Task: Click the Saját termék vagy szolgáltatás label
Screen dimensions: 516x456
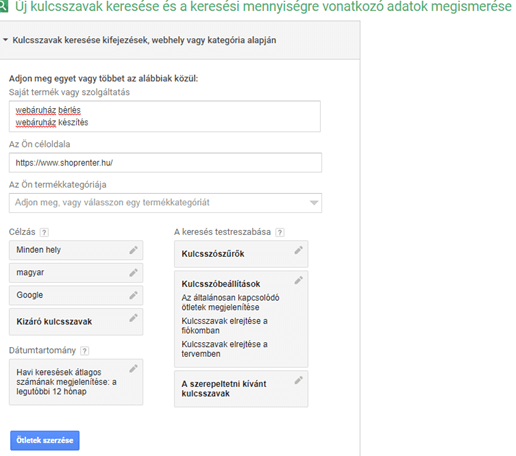Action: coord(69,92)
